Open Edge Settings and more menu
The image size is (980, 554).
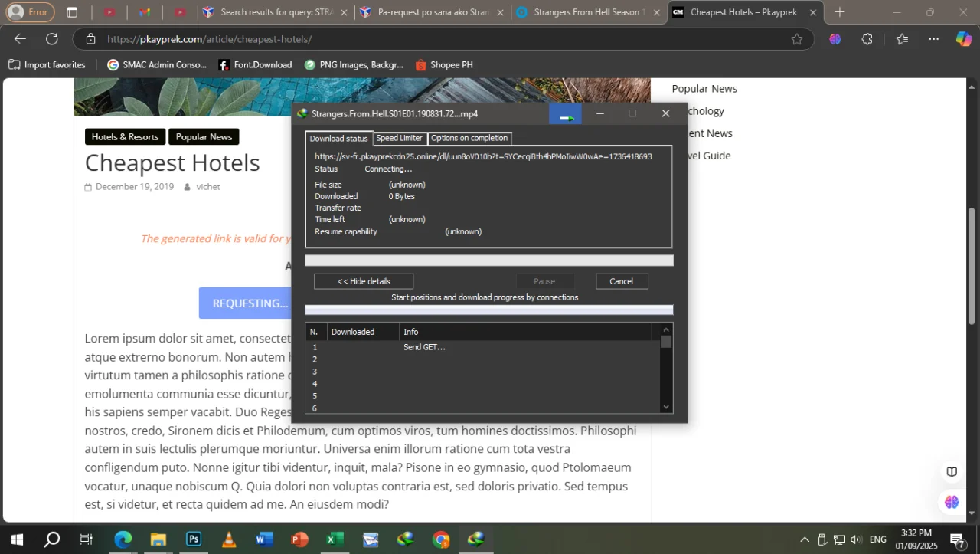coord(934,39)
